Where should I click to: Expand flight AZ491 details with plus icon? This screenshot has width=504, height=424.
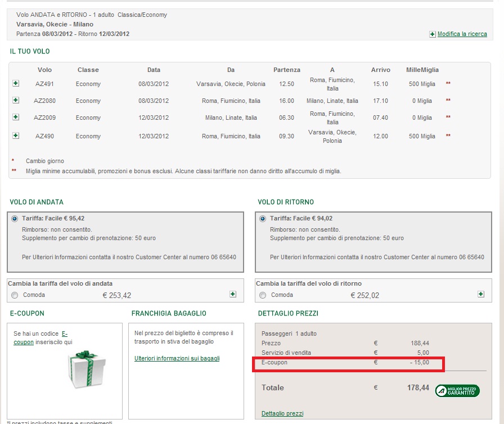[x=15, y=83]
